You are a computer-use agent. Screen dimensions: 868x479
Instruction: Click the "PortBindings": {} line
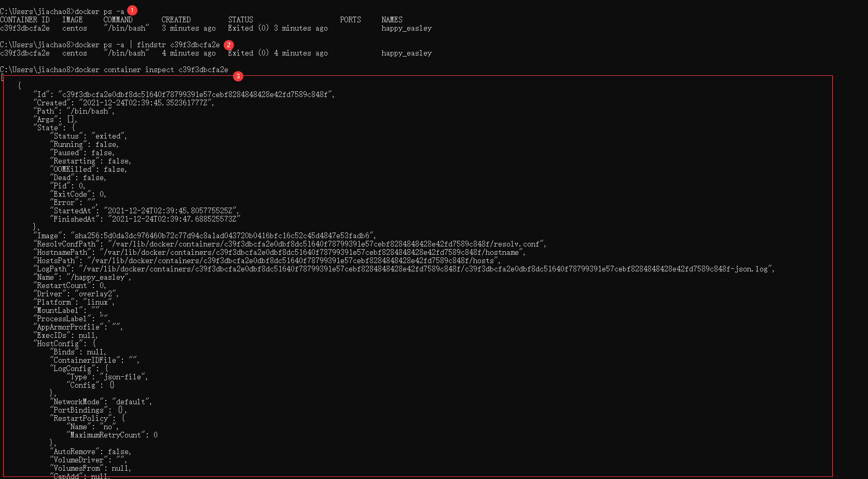point(89,410)
